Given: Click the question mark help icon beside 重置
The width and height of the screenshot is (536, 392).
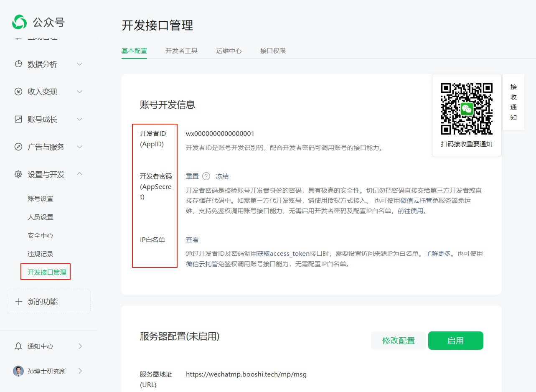Looking at the screenshot, I should tap(206, 176).
